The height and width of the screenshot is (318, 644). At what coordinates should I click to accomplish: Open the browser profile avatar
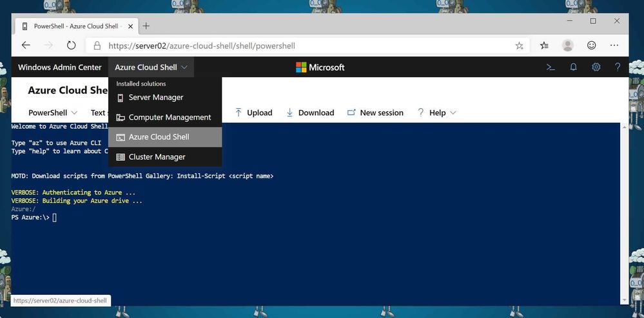pos(567,46)
